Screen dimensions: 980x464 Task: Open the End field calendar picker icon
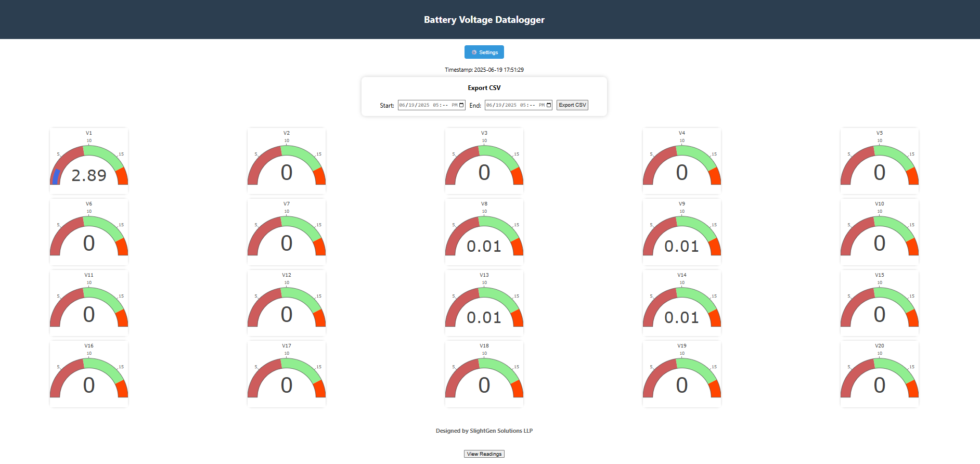point(549,105)
